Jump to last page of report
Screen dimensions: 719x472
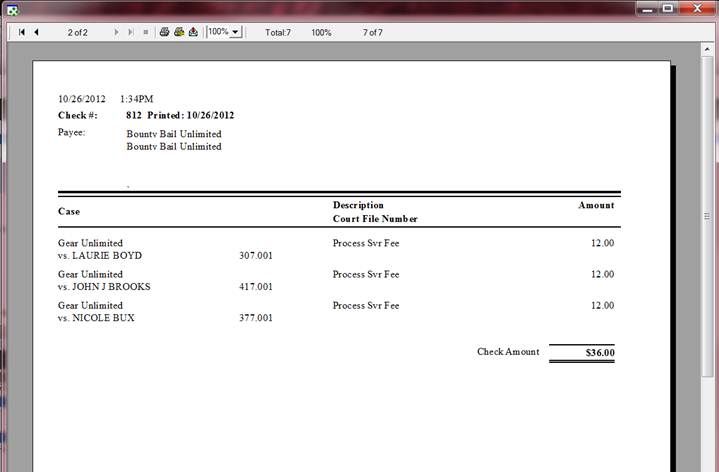click(x=131, y=32)
